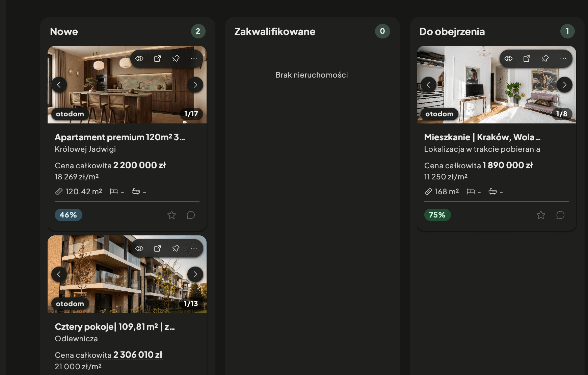
Task: Click the Królowej Jadwigi address
Action: tap(85, 149)
